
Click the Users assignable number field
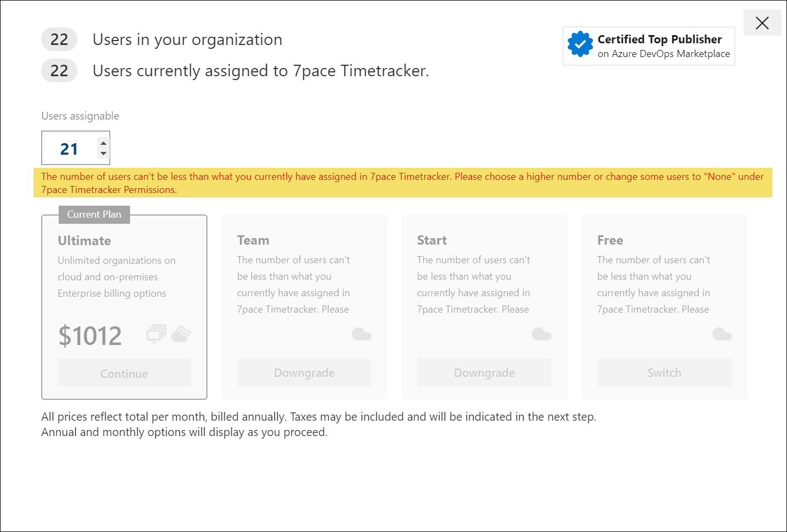76,148
